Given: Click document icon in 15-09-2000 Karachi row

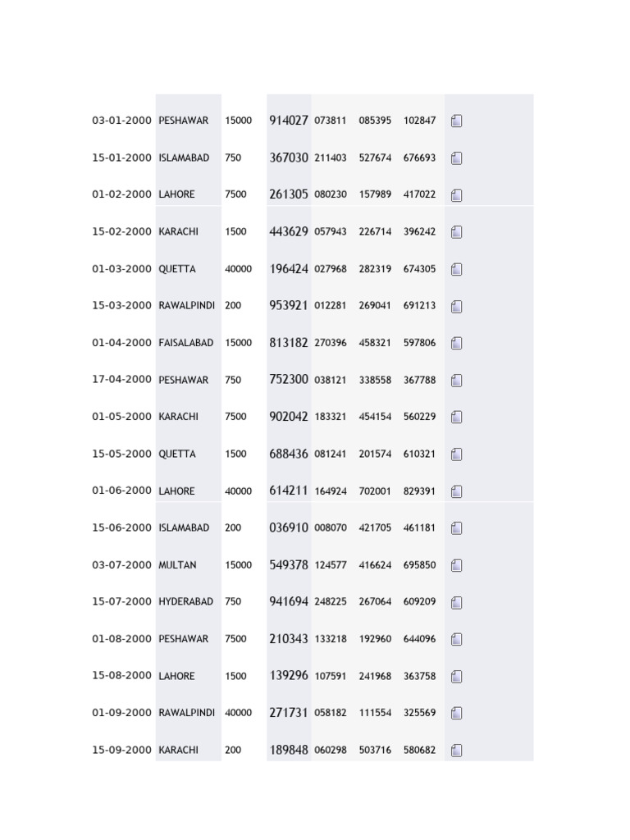Looking at the screenshot, I should [456, 751].
